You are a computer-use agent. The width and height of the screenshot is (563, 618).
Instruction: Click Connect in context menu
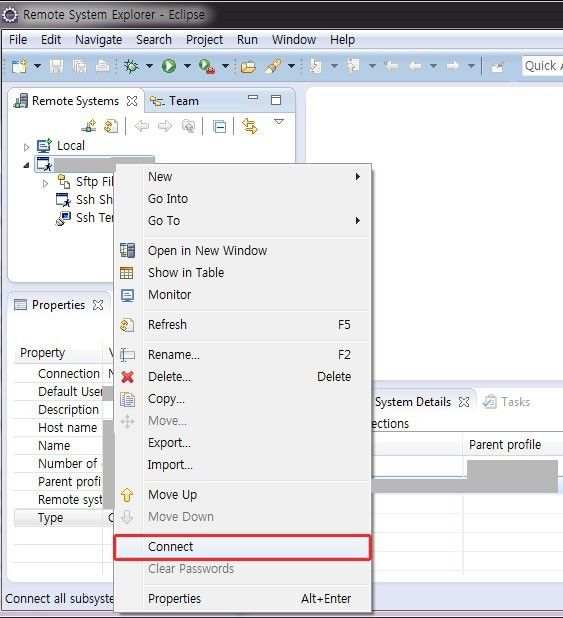coord(242,547)
